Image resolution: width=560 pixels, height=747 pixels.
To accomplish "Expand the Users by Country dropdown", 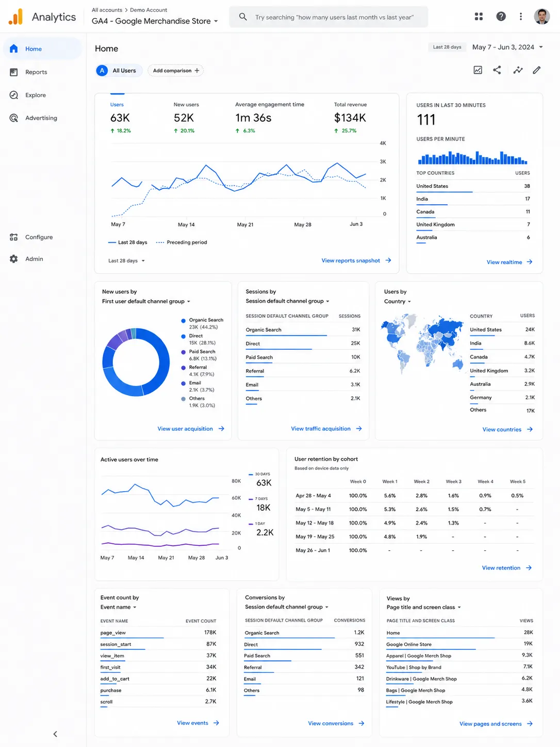I will [397, 301].
